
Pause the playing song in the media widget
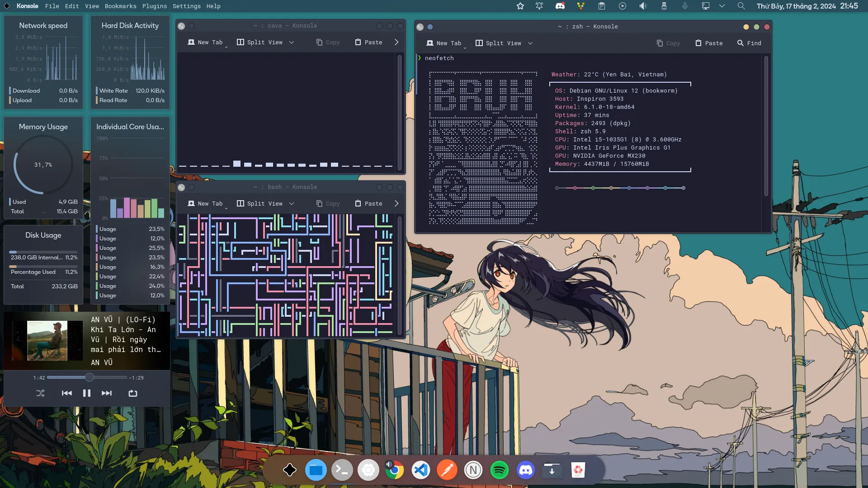tap(87, 393)
